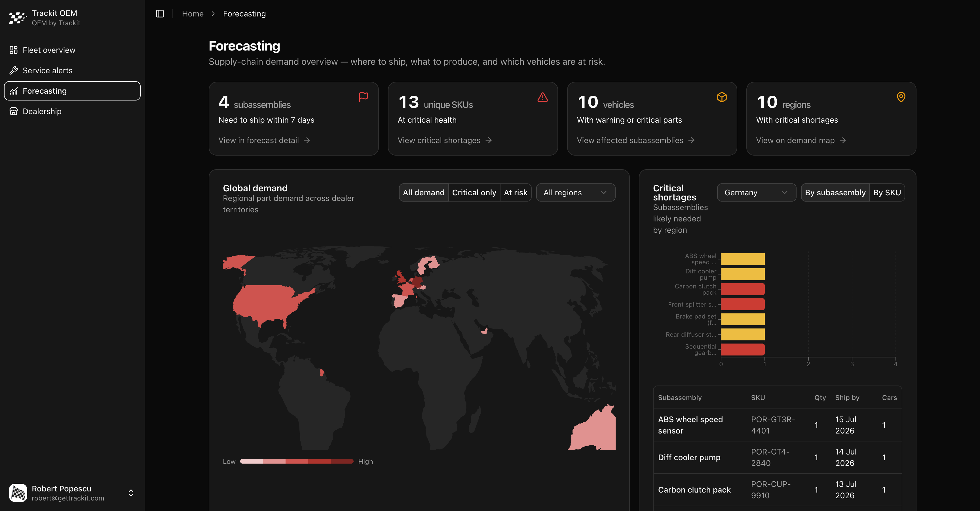Click the box icon on vehicles card
Viewport: 980px width, 511px height.
722,97
